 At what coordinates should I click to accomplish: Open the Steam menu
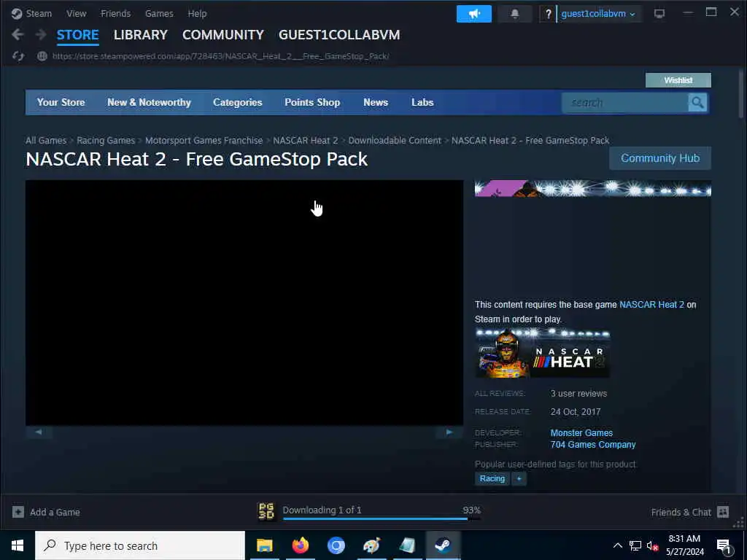[x=39, y=13]
